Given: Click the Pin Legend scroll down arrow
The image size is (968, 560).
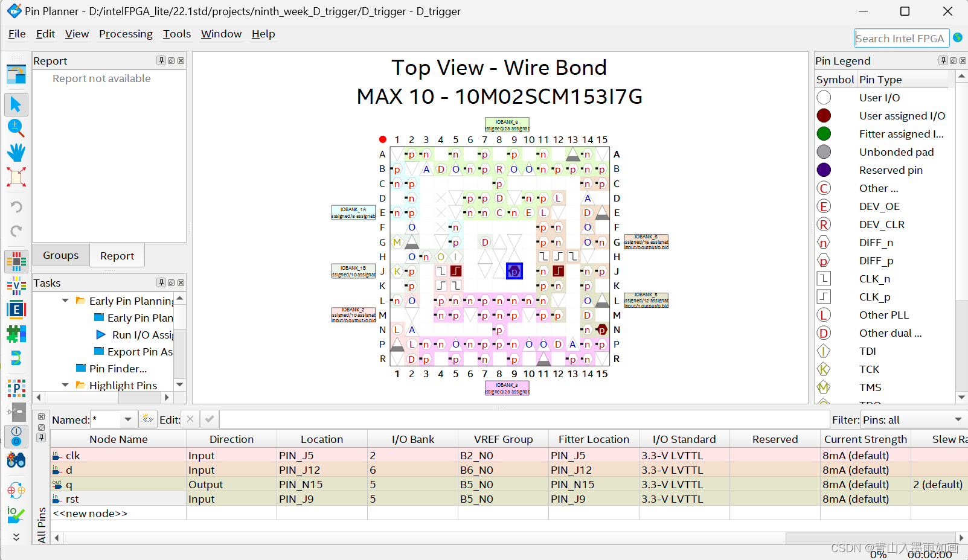Looking at the screenshot, I should coord(961,397).
